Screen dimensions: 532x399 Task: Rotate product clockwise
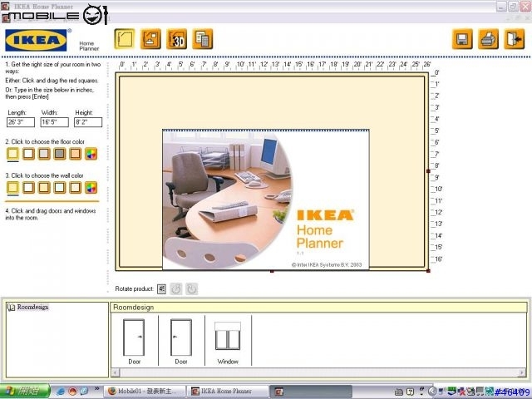192,288
